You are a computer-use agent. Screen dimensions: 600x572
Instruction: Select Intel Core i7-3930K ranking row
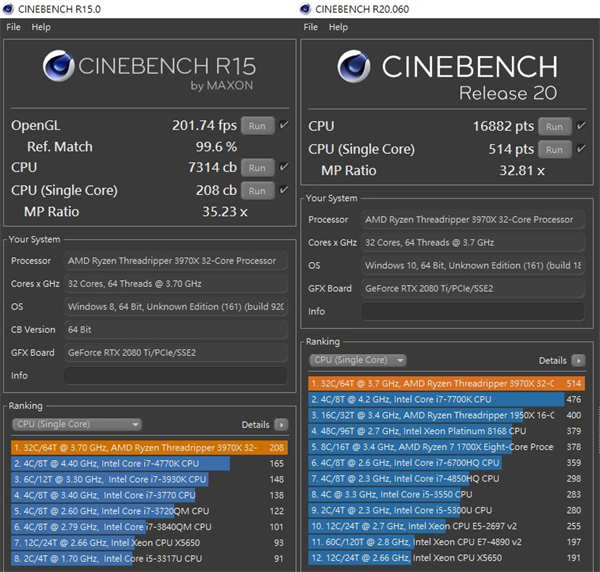149,479
